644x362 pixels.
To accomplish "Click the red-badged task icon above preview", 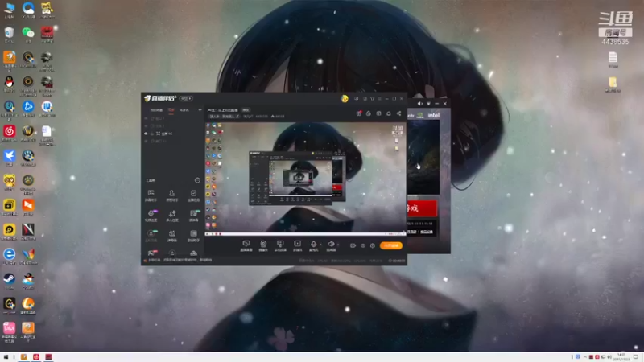I will 358,113.
